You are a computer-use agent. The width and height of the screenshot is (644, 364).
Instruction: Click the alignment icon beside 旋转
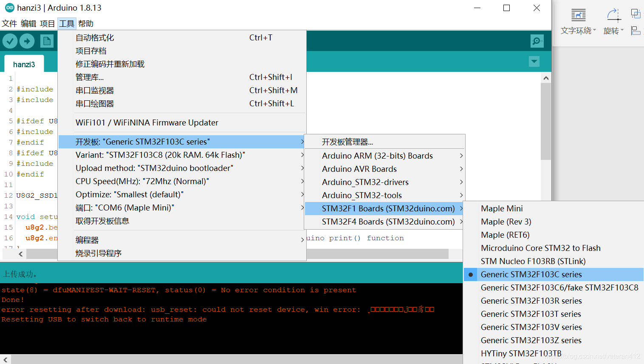(636, 30)
